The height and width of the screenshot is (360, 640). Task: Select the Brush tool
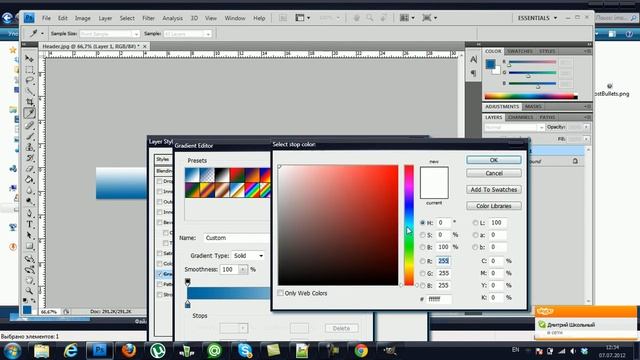click(29, 136)
